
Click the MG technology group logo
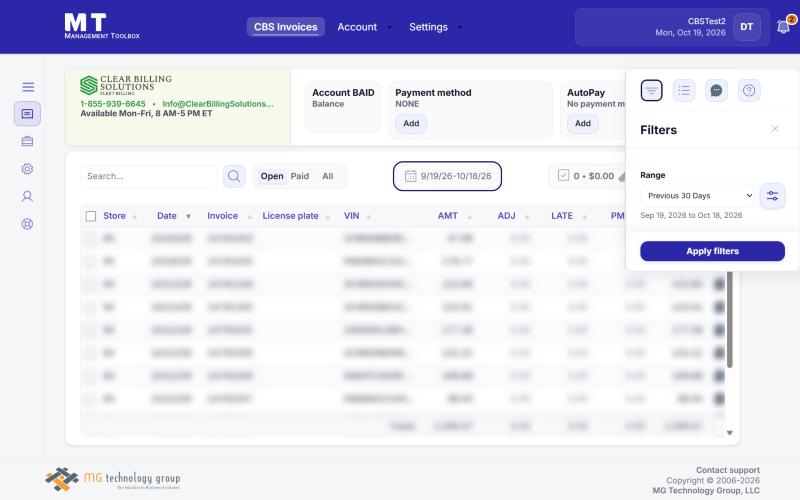pos(113,479)
